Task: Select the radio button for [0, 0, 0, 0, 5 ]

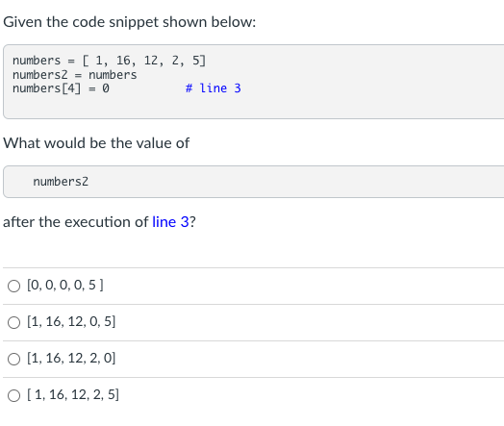Action: [13, 286]
